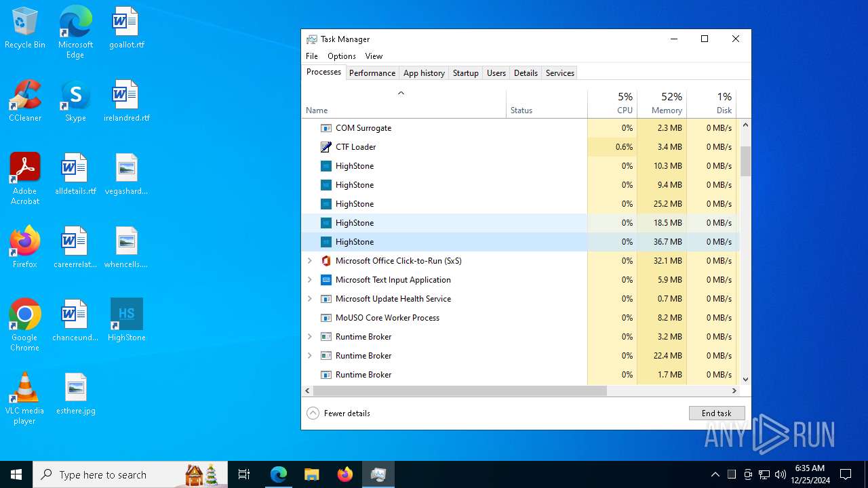Sort processes by the Name column header
The image size is (868, 488).
[x=404, y=103]
